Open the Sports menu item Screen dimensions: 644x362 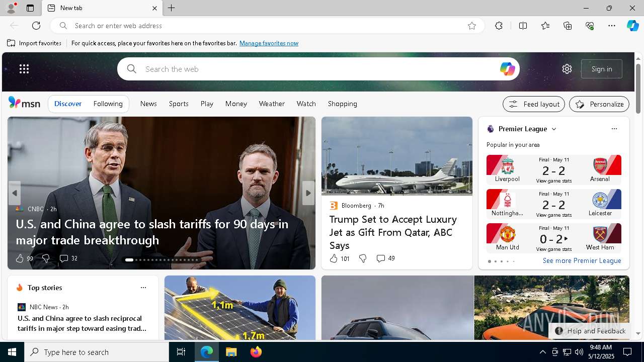(179, 104)
